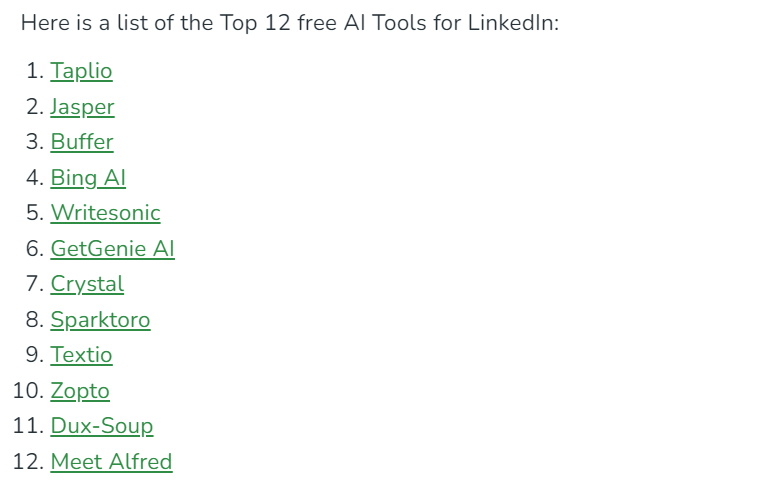Open the Bing AI link
Screen dimensions: 765x484
coord(88,178)
